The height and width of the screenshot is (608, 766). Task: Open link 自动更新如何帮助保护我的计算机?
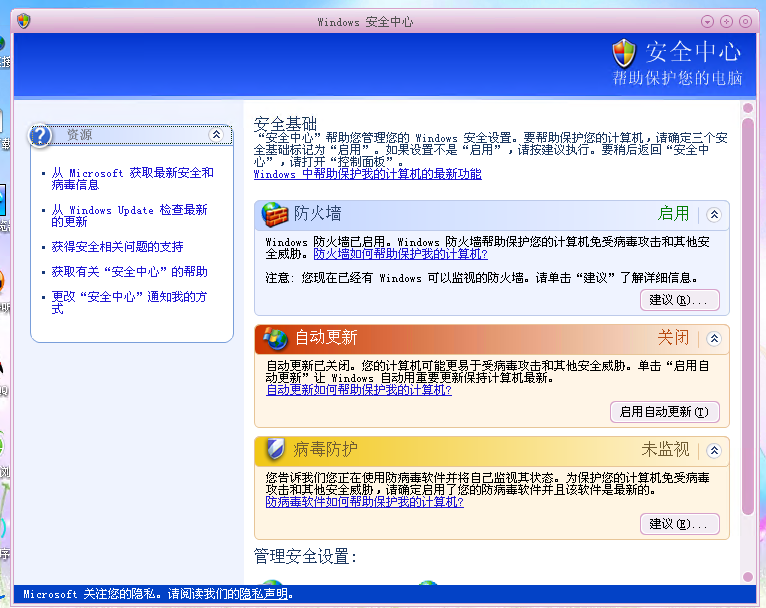[x=359, y=390]
